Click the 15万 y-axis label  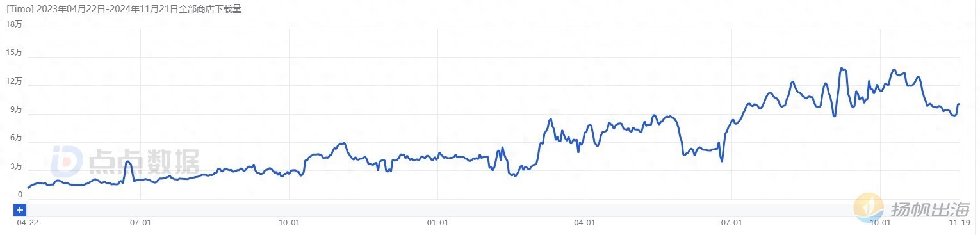coord(15,53)
